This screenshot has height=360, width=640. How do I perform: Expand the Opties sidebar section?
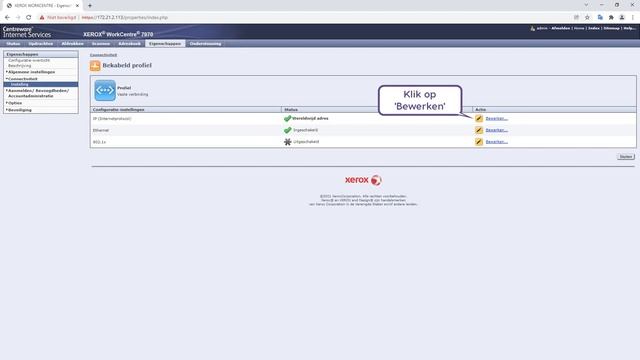pos(15,103)
